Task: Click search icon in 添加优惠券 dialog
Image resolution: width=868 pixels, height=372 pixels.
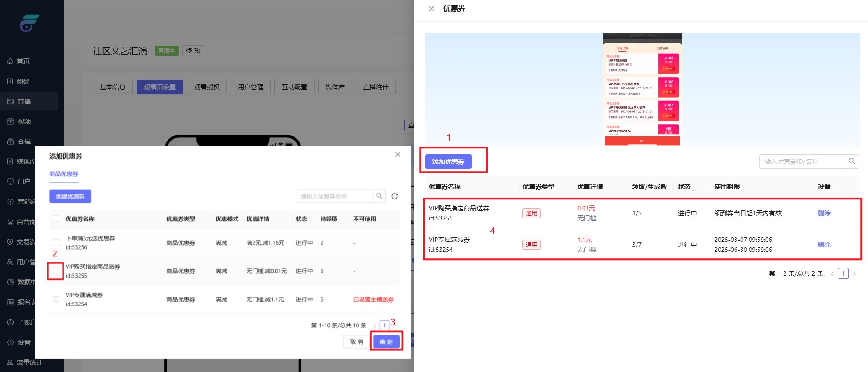Action: (379, 196)
